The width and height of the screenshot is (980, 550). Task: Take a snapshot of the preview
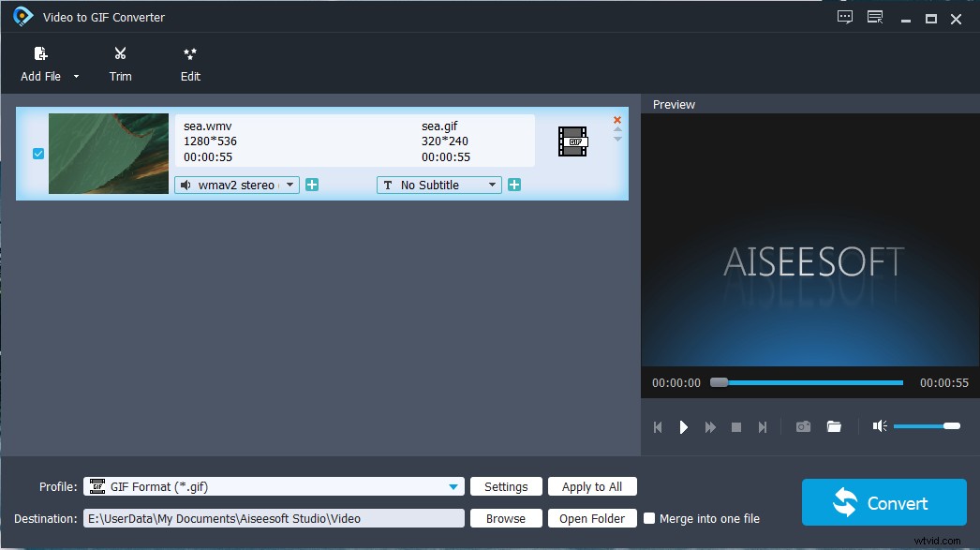[x=803, y=426]
